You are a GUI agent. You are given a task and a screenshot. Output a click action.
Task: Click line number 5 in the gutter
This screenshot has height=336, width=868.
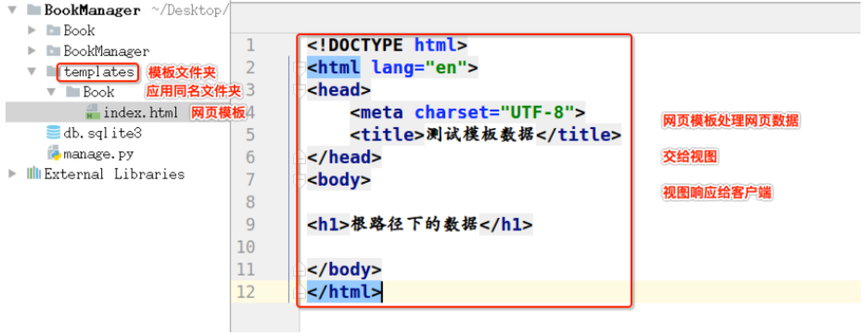[249, 135]
